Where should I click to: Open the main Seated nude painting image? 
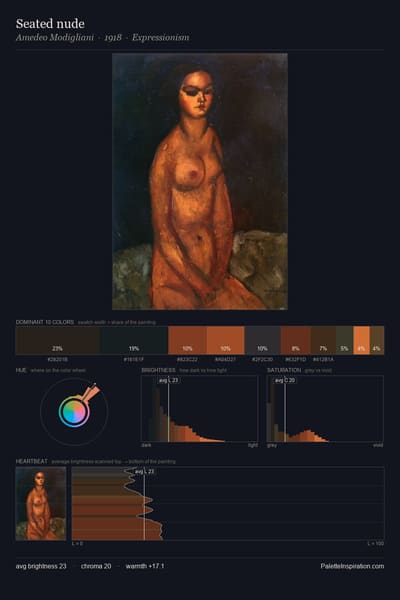pos(200,181)
